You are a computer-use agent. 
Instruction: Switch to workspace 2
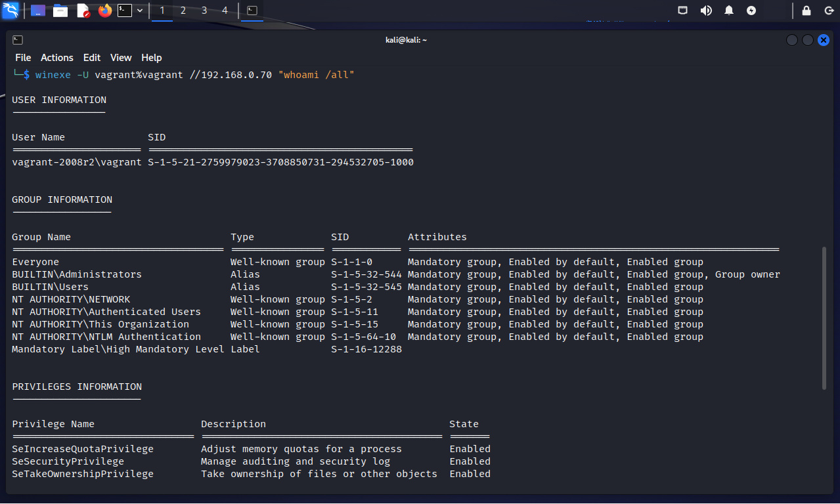183,10
